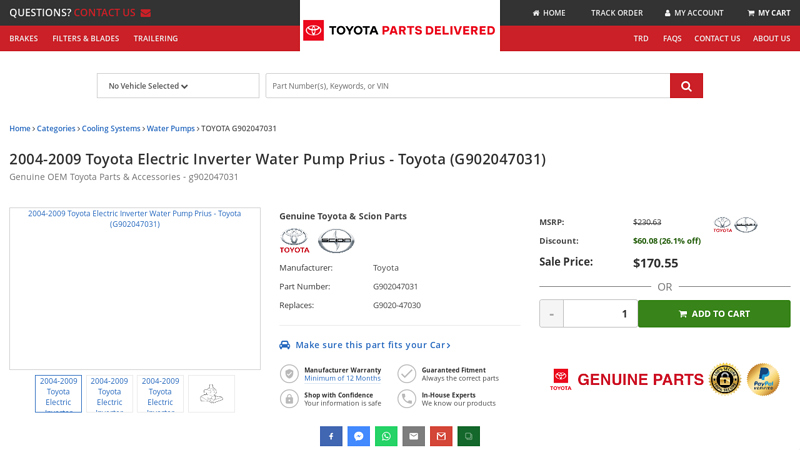Click the 'Minimum of 12 Months' warranty link
The image size is (800, 450).
(x=342, y=378)
